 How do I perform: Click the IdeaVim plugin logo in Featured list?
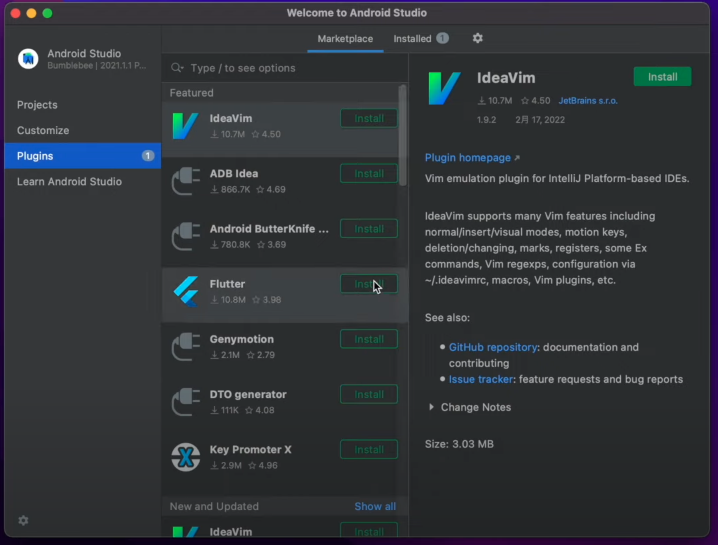(x=185, y=126)
